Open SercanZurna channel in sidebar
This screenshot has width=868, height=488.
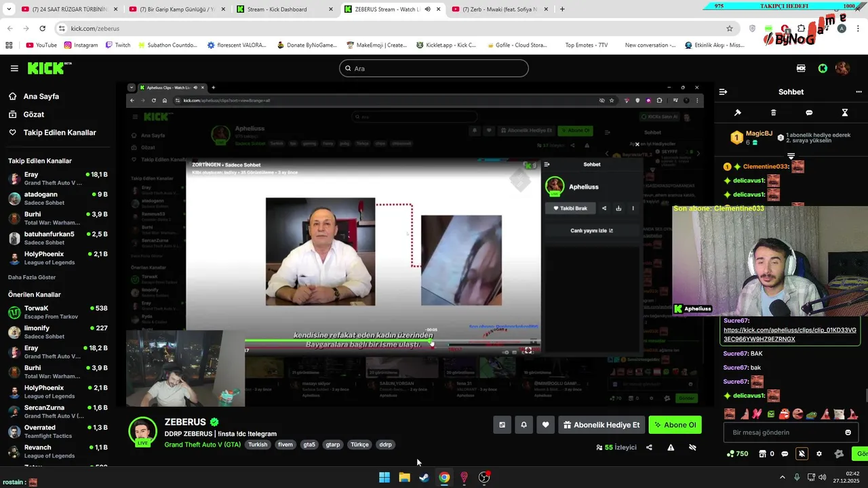click(x=58, y=412)
